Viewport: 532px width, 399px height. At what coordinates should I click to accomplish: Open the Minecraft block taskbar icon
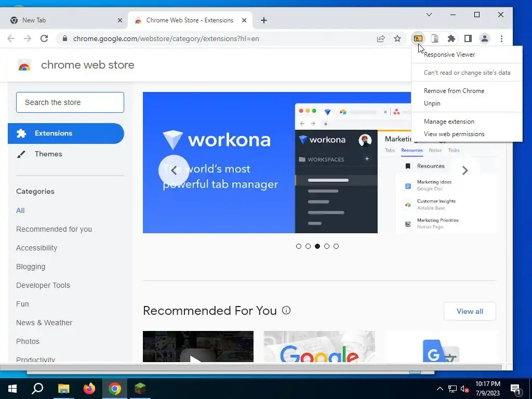tap(140, 389)
